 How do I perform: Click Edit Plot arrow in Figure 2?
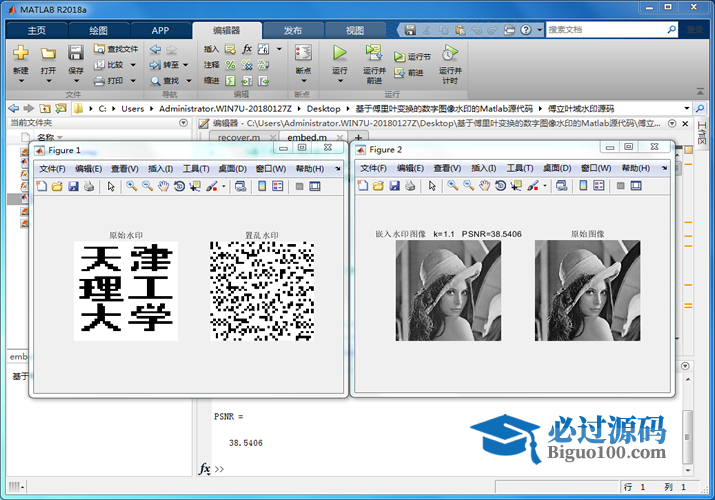pyautogui.click(x=432, y=186)
